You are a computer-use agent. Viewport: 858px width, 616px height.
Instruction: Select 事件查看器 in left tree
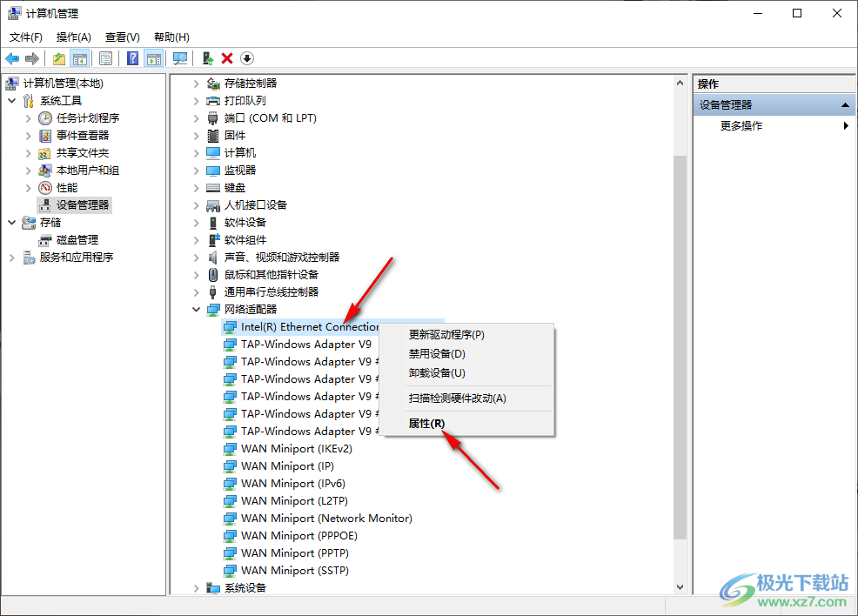83,136
